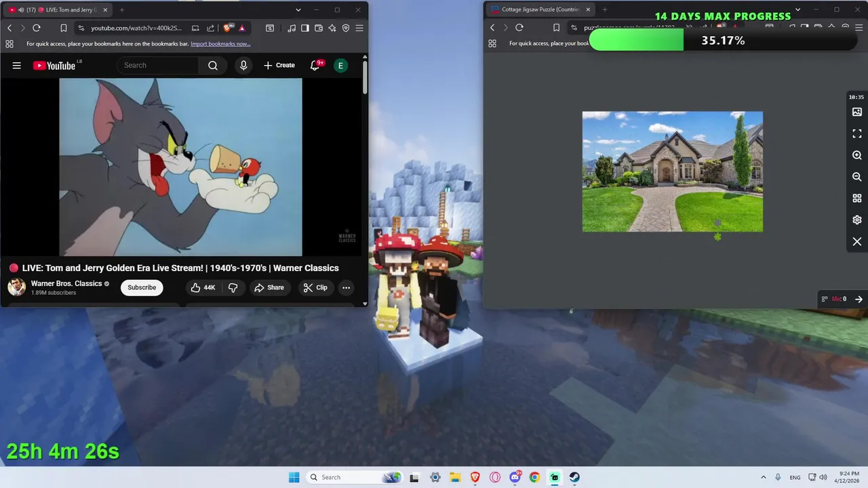Click the Clip button

coord(315,287)
